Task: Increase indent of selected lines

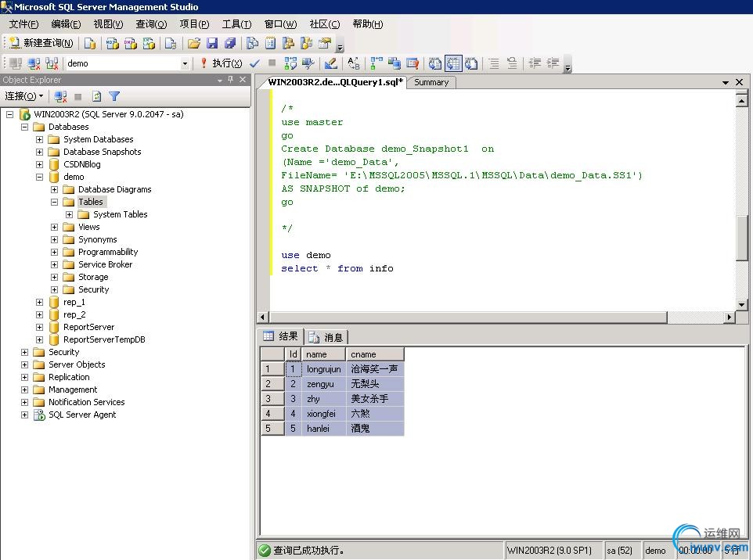Action: point(553,63)
